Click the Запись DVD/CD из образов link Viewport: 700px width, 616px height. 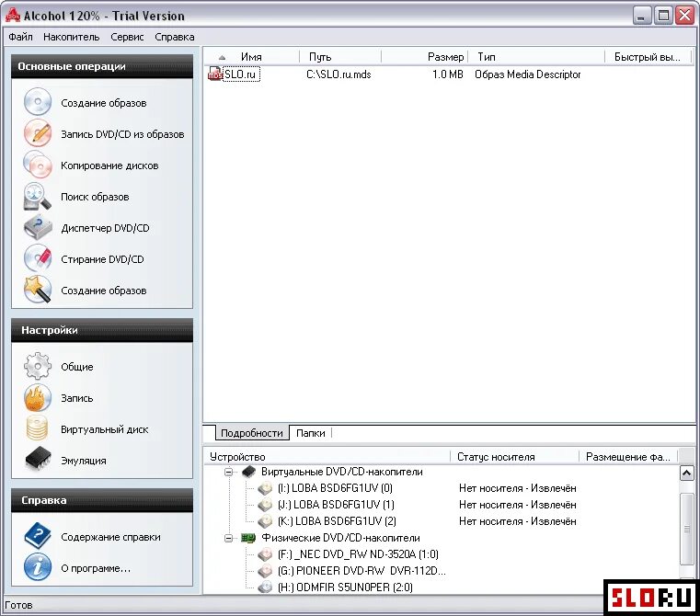[122, 134]
